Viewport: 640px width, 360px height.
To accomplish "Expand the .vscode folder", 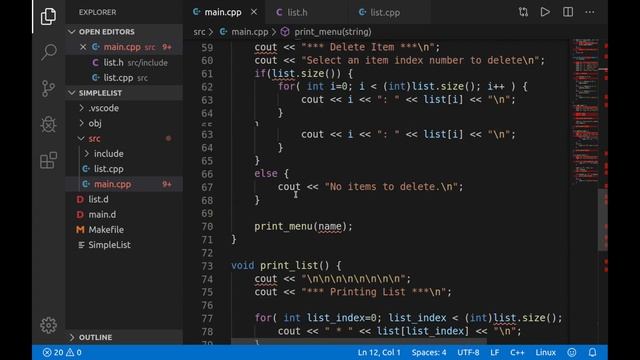I will [124, 108].
